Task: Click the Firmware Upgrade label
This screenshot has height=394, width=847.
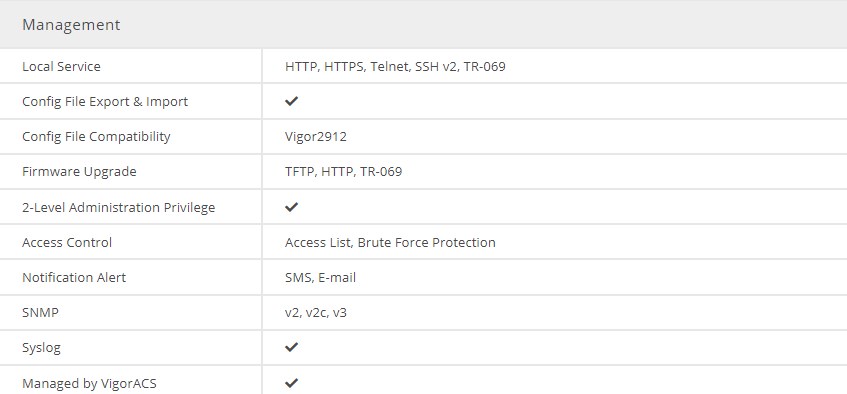Action: click(79, 172)
